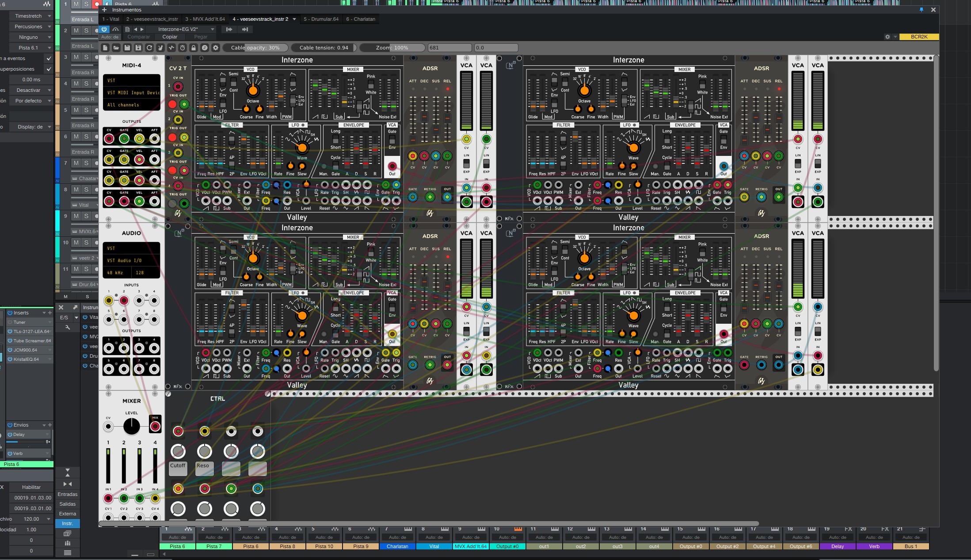
Task: Click the pin window icon
Action: (921, 10)
